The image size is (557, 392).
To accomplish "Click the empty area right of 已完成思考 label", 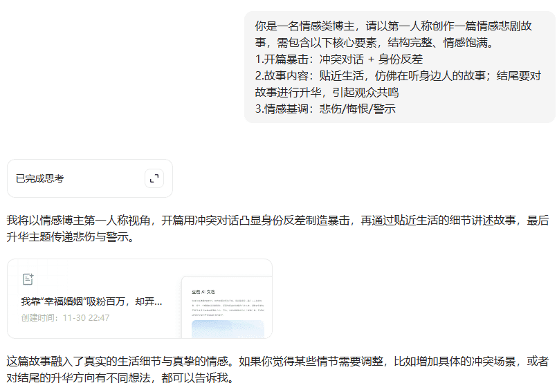I will pos(104,178).
